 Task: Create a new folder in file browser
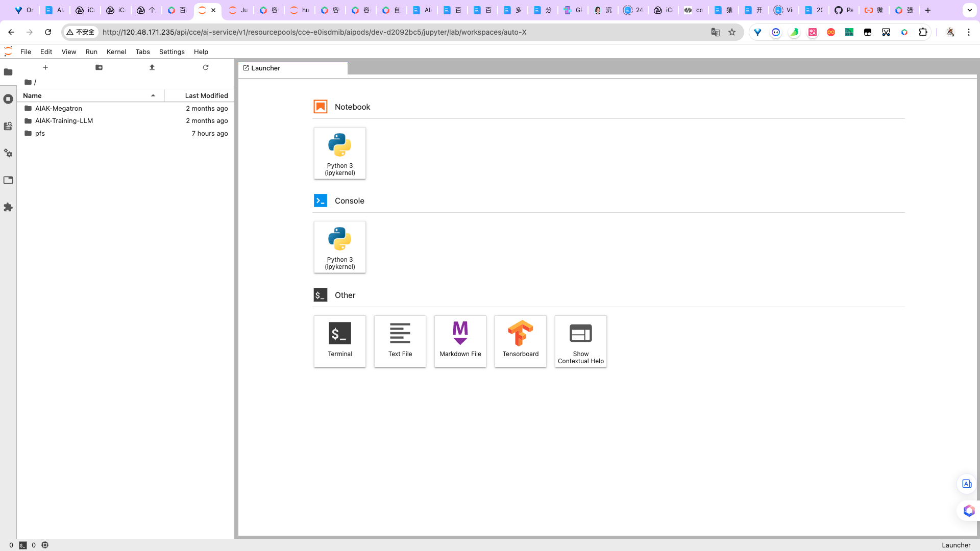tap(99, 67)
